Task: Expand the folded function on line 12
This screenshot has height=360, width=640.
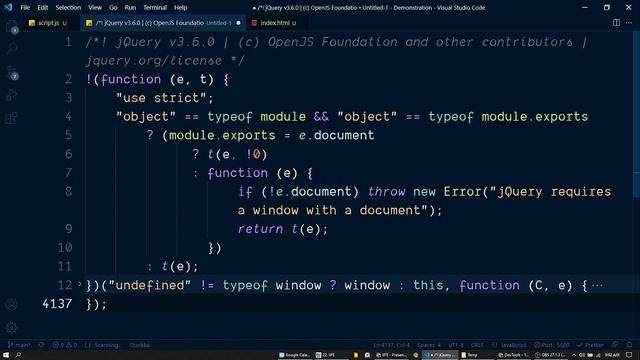Action: pos(80,284)
